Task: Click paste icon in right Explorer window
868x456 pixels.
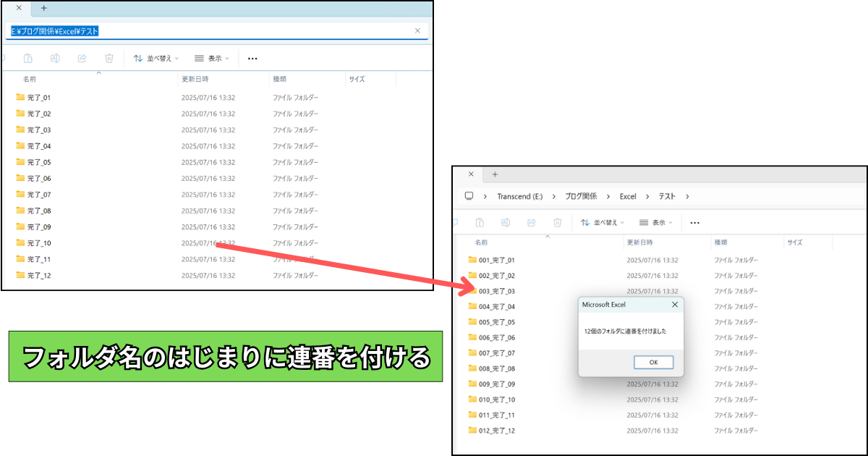Action: [479, 223]
